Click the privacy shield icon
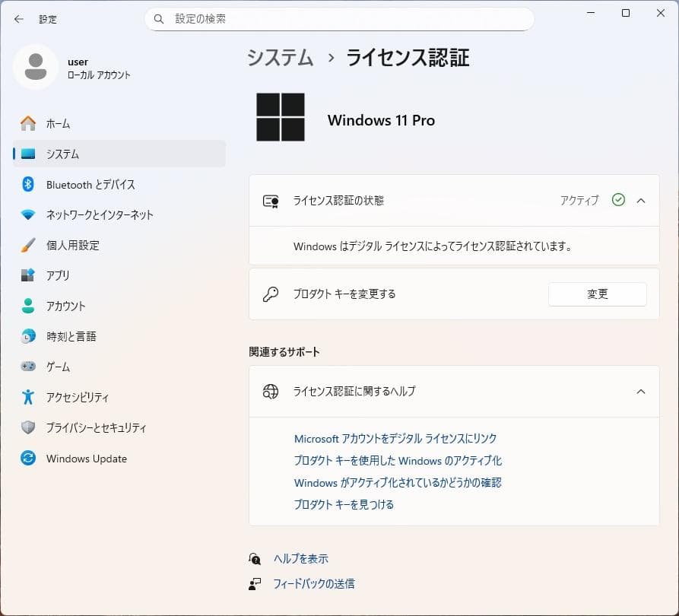The height and width of the screenshot is (616, 679). pyautogui.click(x=28, y=427)
